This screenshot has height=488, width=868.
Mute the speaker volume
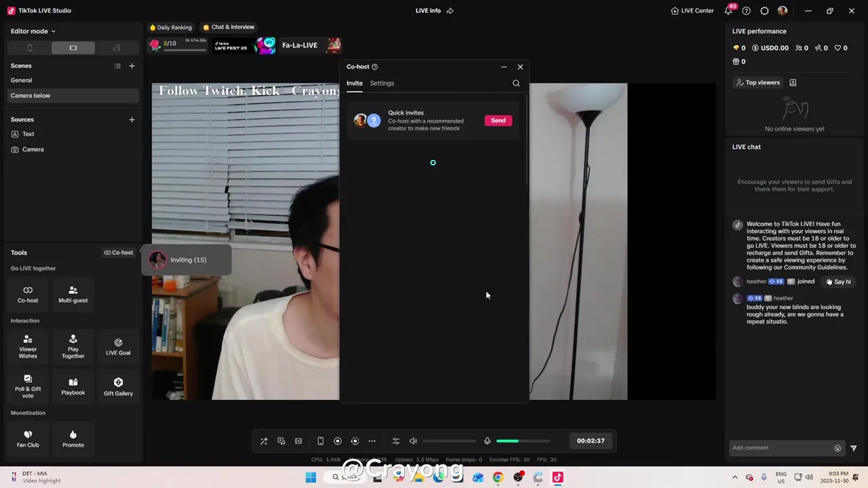point(413,441)
